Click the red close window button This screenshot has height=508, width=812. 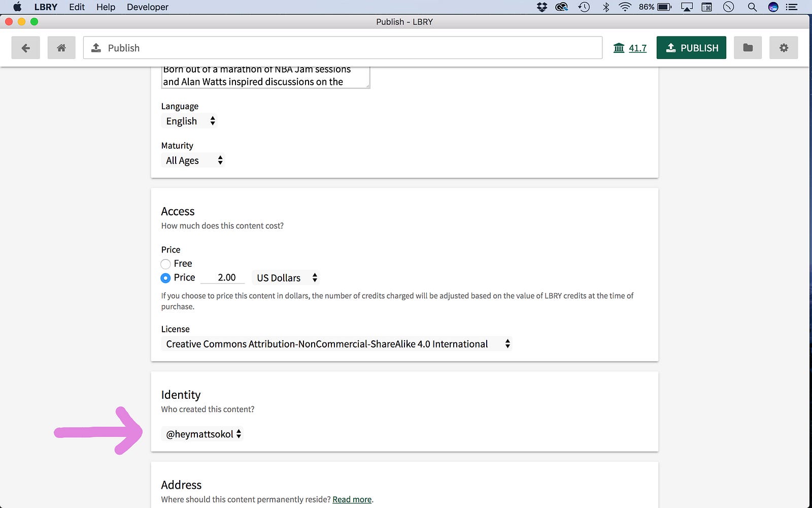pyautogui.click(x=9, y=21)
